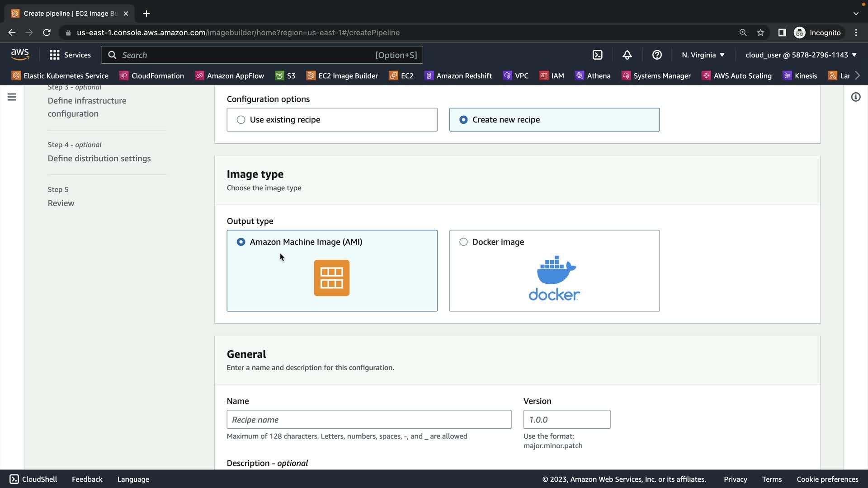Choose Amazon Machine Image (AMI) output type

[x=241, y=242]
